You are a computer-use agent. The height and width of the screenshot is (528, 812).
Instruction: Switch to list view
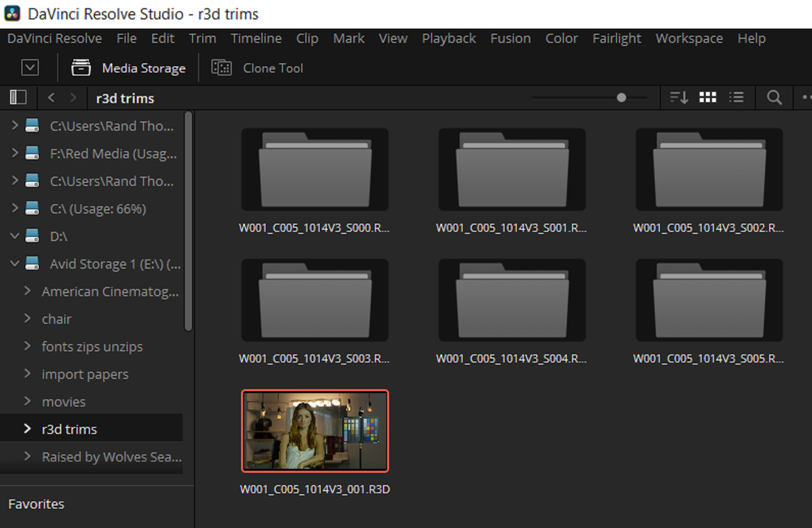pyautogui.click(x=736, y=98)
